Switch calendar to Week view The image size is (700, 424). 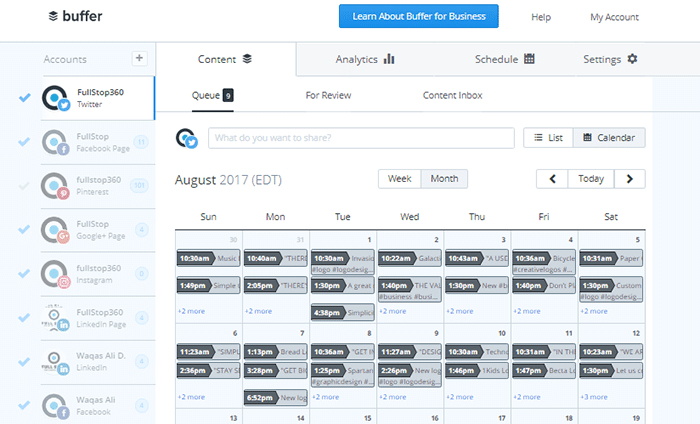(399, 179)
